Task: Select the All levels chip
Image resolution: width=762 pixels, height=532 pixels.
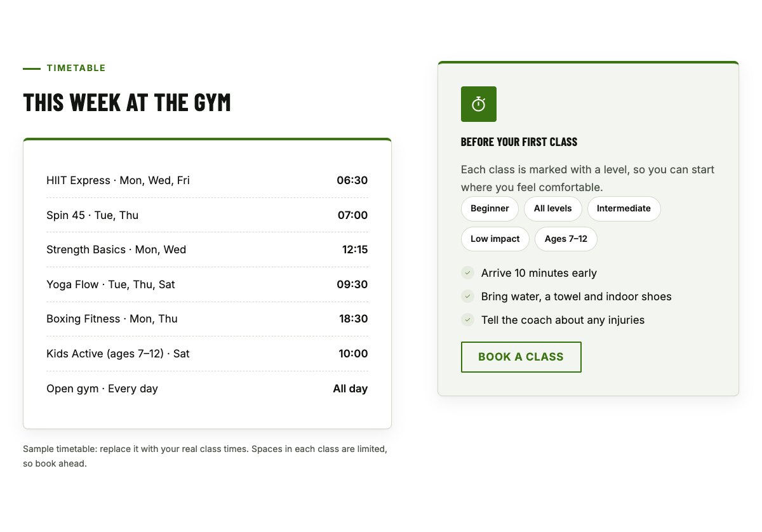Action: point(552,208)
